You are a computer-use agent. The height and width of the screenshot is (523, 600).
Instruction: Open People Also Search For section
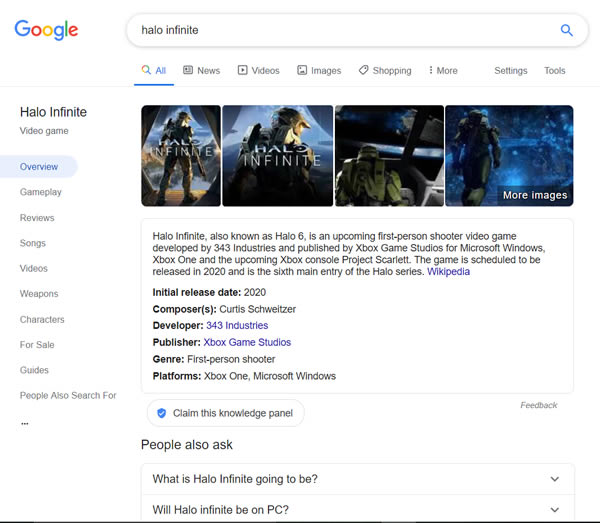point(68,395)
